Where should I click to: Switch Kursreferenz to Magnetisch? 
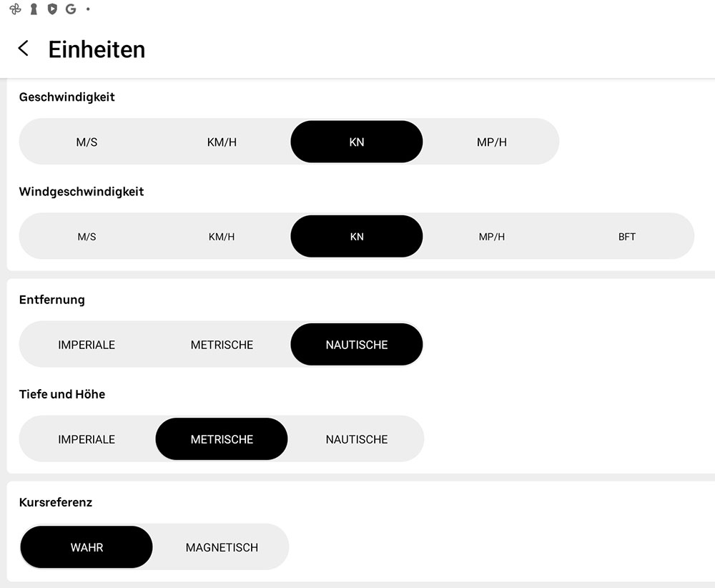coord(222,547)
